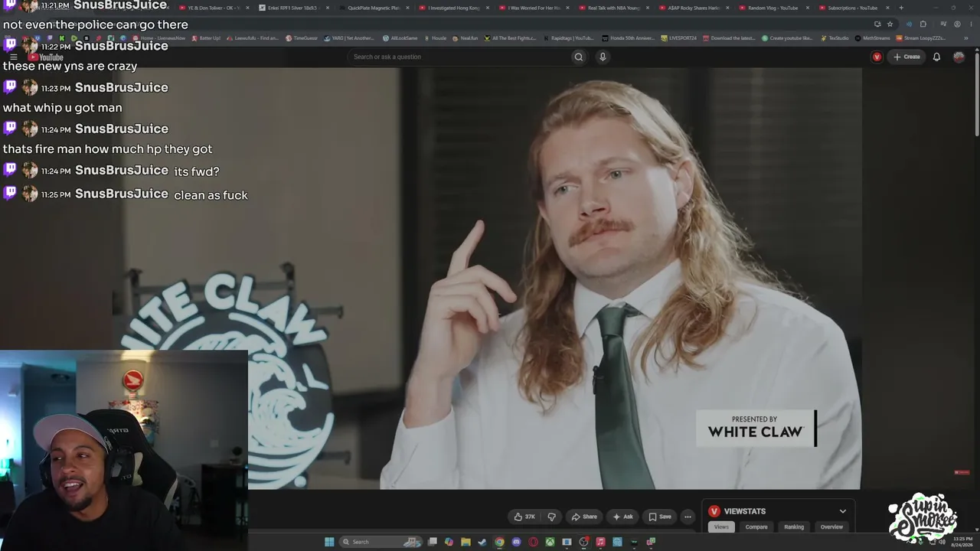This screenshot has height=551, width=980.
Task: Select the Views tab in ViewStats
Action: tap(721, 527)
